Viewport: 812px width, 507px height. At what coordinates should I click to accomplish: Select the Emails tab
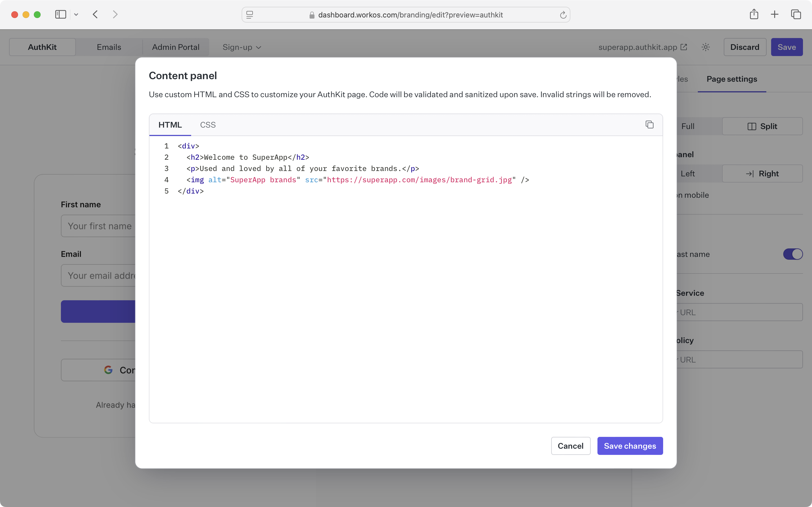[109, 47]
